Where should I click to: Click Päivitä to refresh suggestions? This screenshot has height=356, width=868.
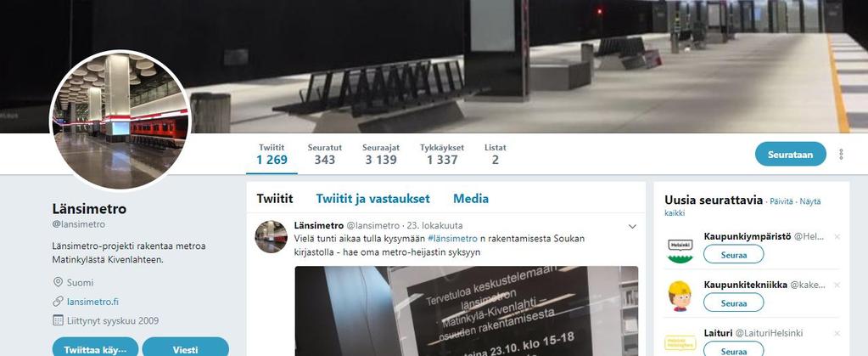pos(781,201)
